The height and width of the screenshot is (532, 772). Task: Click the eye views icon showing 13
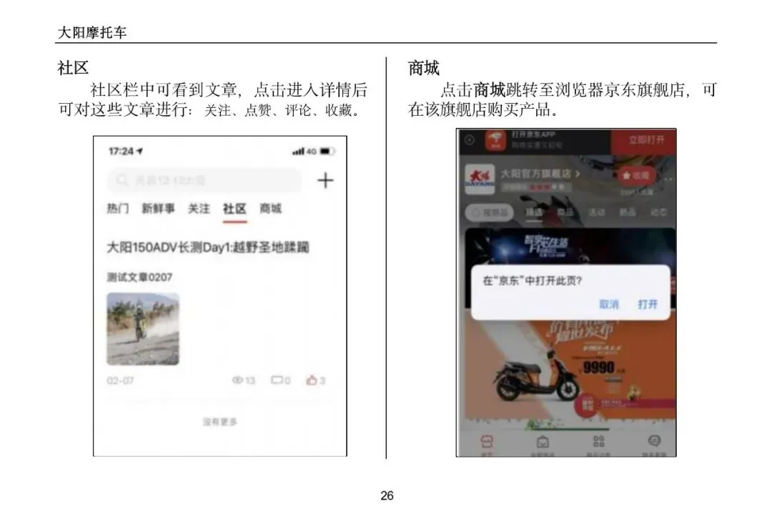pos(237,380)
